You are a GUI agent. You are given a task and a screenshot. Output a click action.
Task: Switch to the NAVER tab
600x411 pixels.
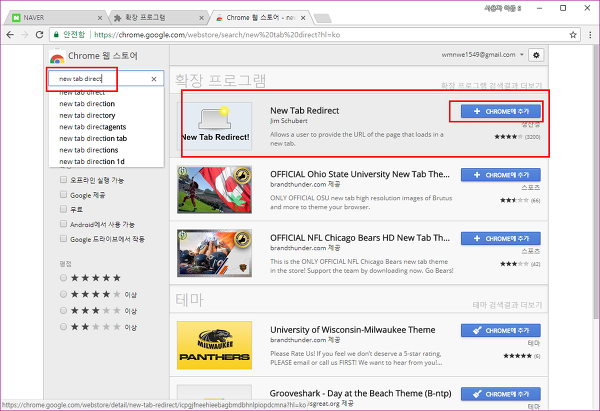click(57, 18)
